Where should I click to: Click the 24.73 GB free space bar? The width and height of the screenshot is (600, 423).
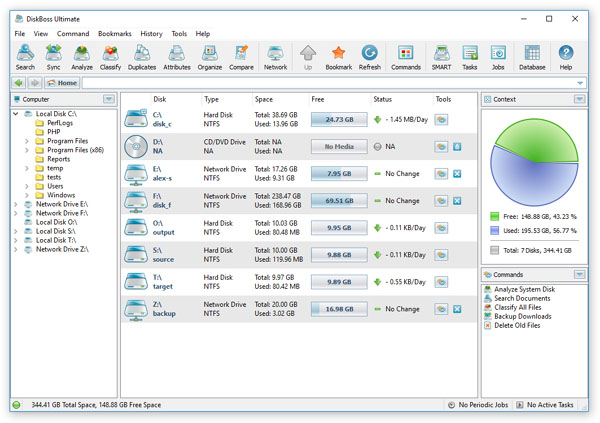(x=340, y=119)
